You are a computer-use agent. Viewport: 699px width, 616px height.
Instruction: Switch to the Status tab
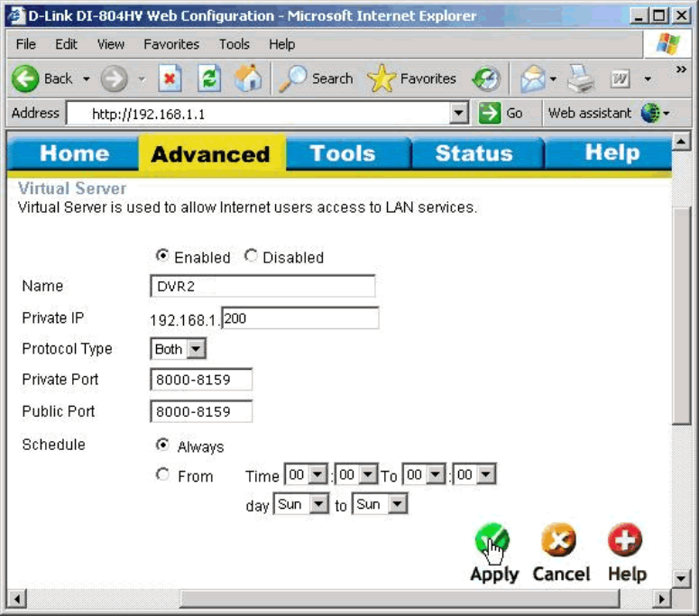(x=477, y=153)
